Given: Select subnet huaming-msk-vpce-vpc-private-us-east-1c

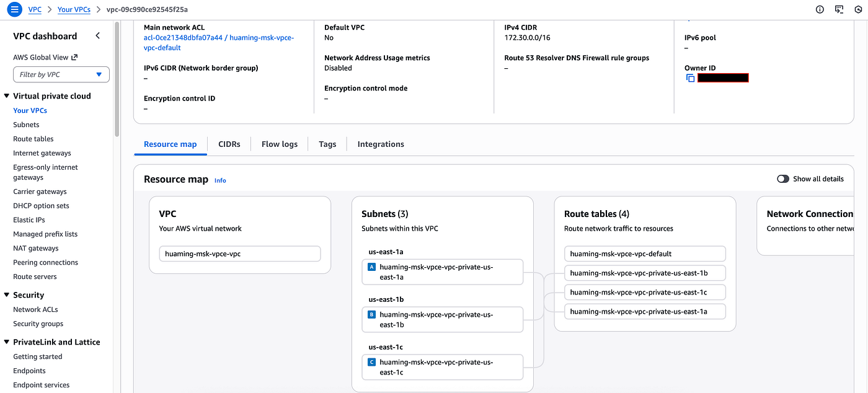Looking at the screenshot, I should point(443,367).
